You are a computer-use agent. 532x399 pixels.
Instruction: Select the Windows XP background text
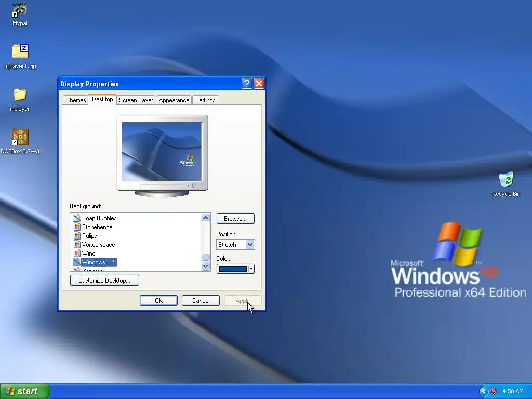coord(98,262)
